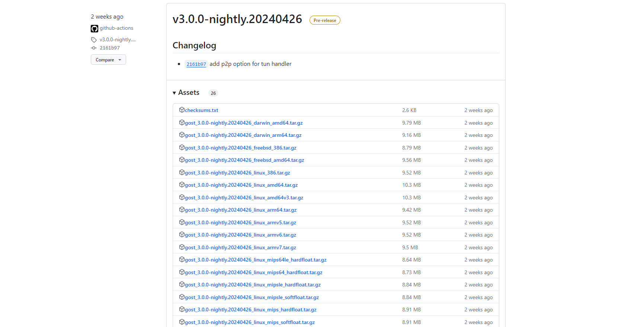Open commit 2161b97 in the sidebar

click(110, 48)
